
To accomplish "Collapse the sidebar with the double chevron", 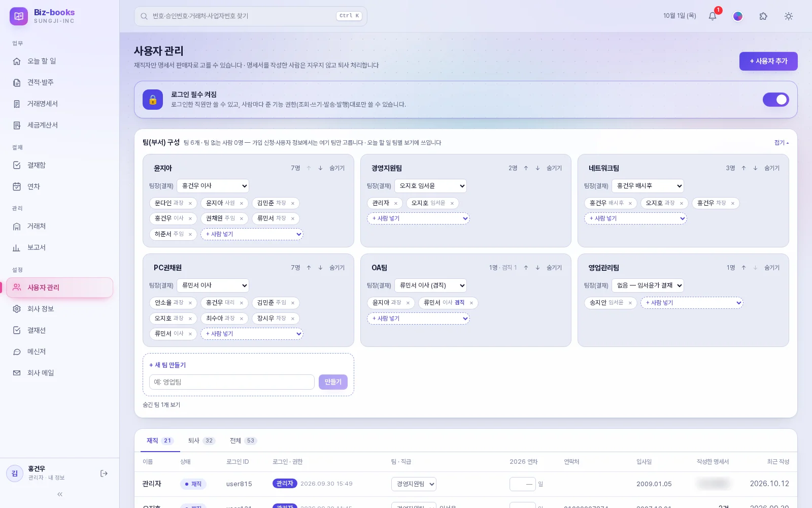I will (x=60, y=494).
